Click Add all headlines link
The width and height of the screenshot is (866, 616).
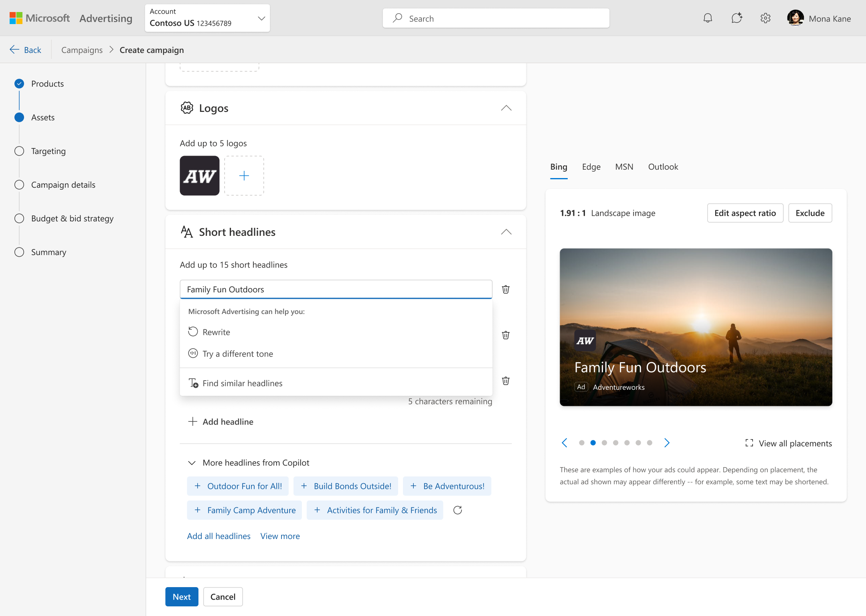tap(219, 536)
